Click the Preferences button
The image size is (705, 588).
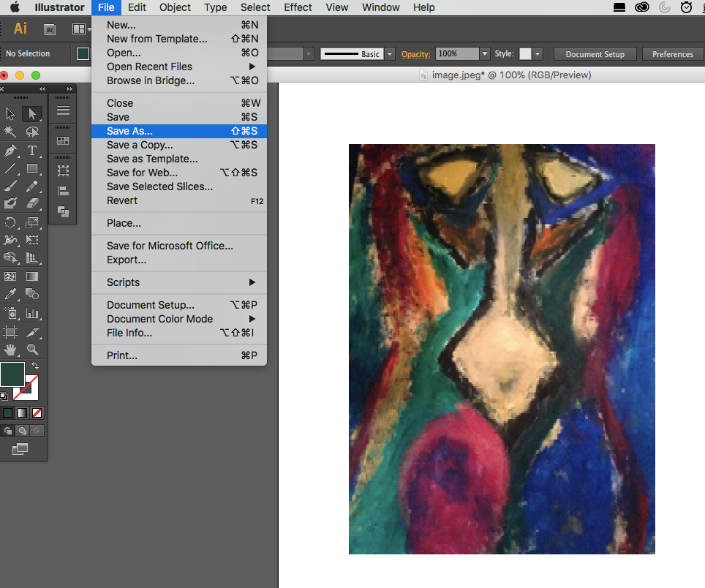pyautogui.click(x=673, y=54)
